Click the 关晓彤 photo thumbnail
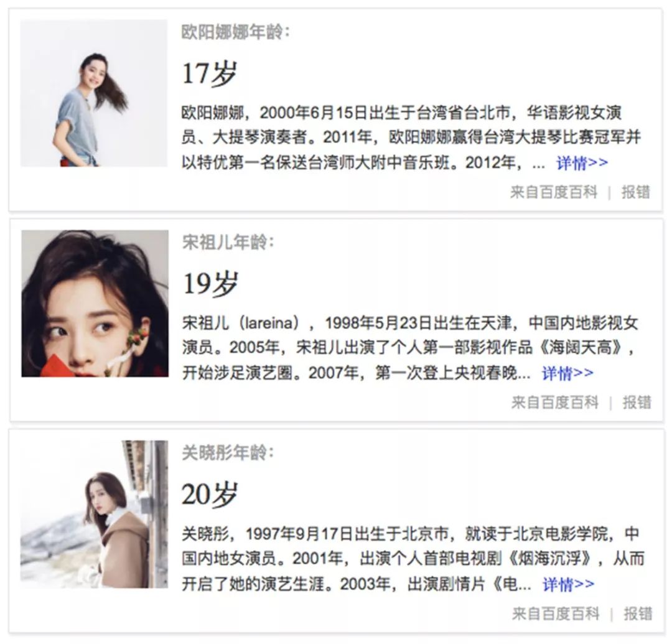This screenshot has height=644, width=672. 95,514
